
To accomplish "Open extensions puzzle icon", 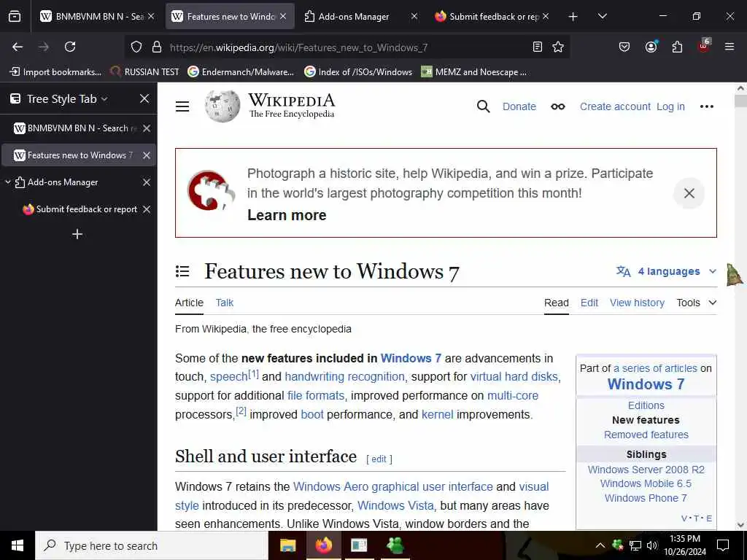I will click(677, 47).
